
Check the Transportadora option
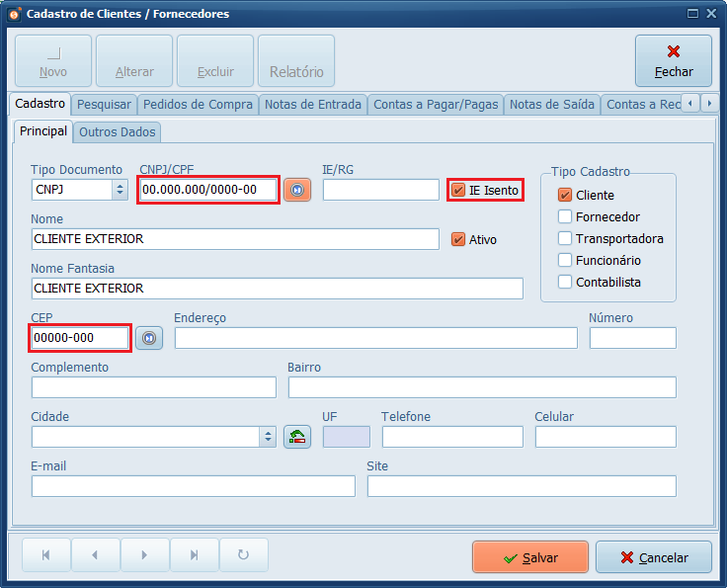tap(565, 238)
